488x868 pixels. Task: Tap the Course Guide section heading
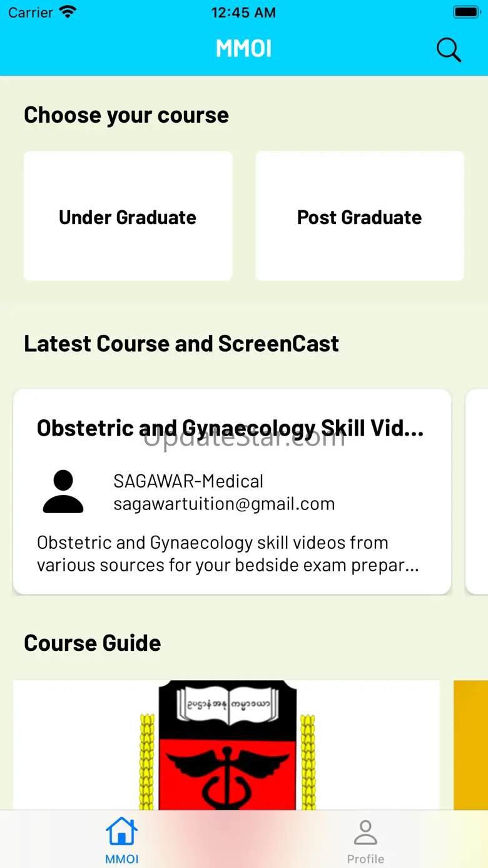pos(93,643)
